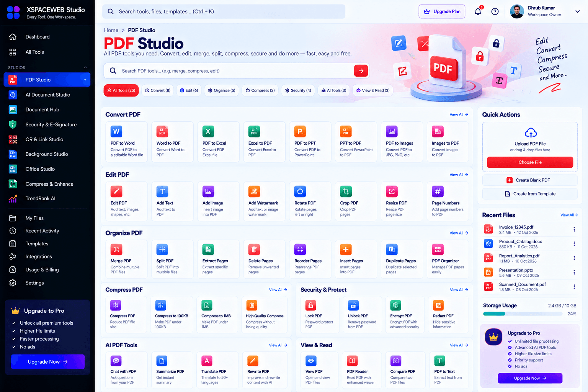Screen dimensions: 588x392
Task: Click the Search PDF tools input field
Action: pyautogui.click(x=237, y=71)
